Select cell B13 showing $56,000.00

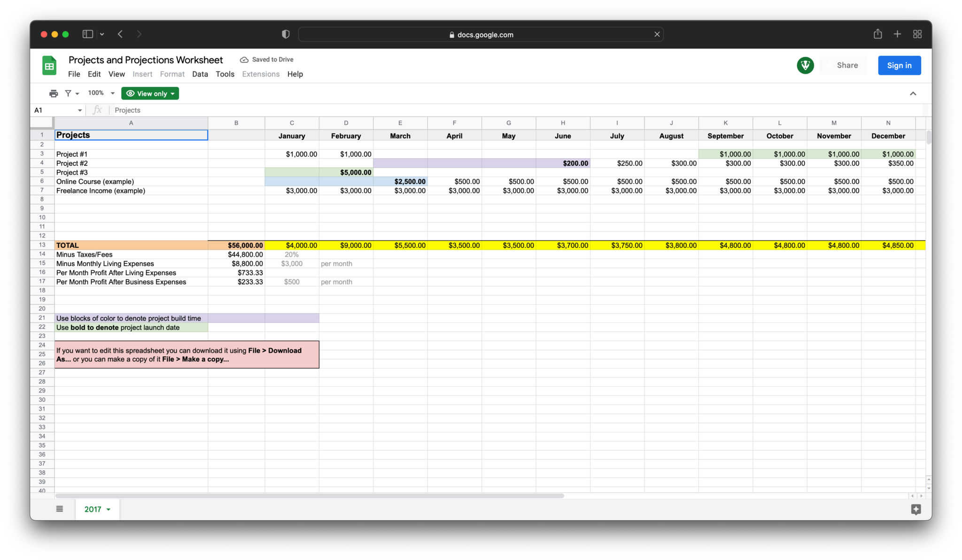tap(236, 245)
